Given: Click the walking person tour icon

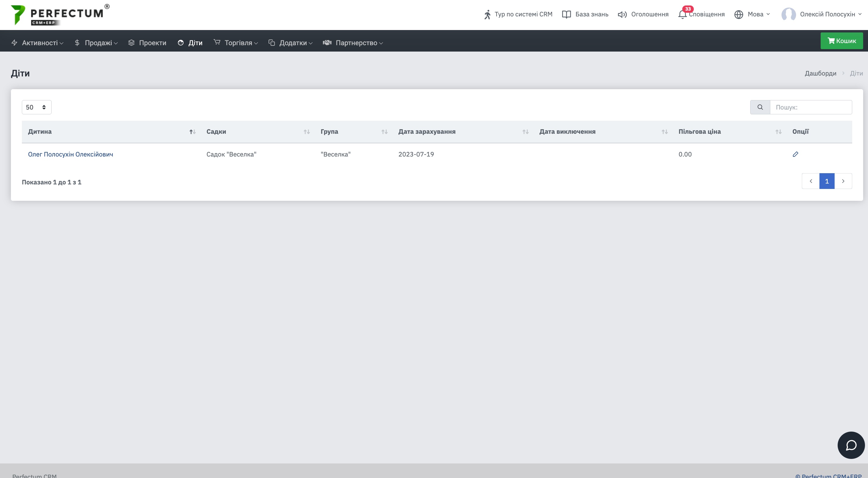Looking at the screenshot, I should (x=487, y=15).
